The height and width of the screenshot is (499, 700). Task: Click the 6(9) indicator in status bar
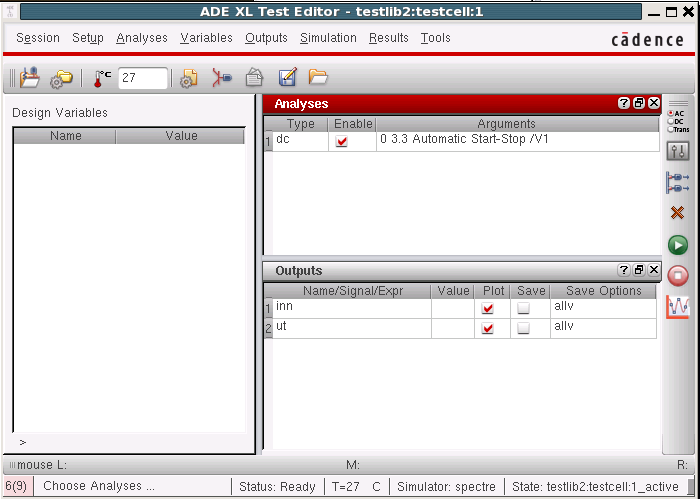(16, 486)
